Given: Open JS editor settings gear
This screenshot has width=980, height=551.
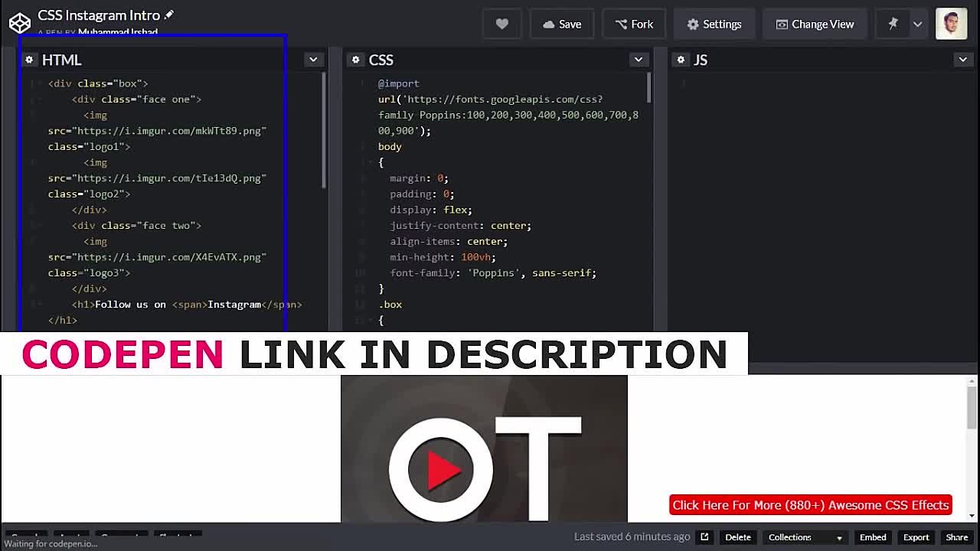Looking at the screenshot, I should 681,60.
